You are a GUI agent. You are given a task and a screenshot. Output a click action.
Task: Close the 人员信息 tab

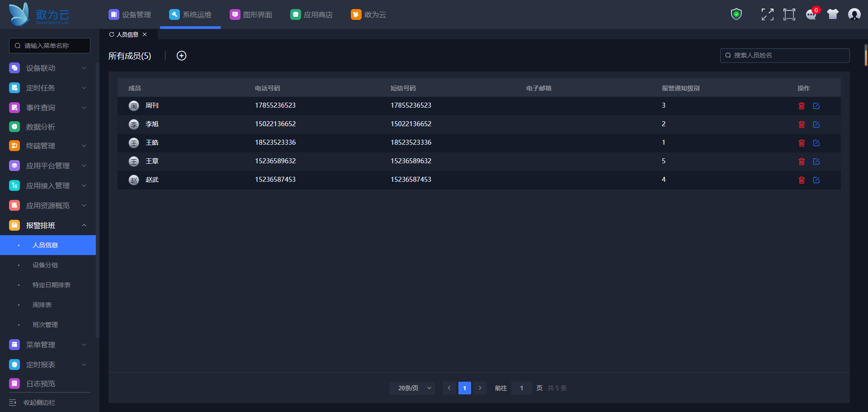click(145, 34)
